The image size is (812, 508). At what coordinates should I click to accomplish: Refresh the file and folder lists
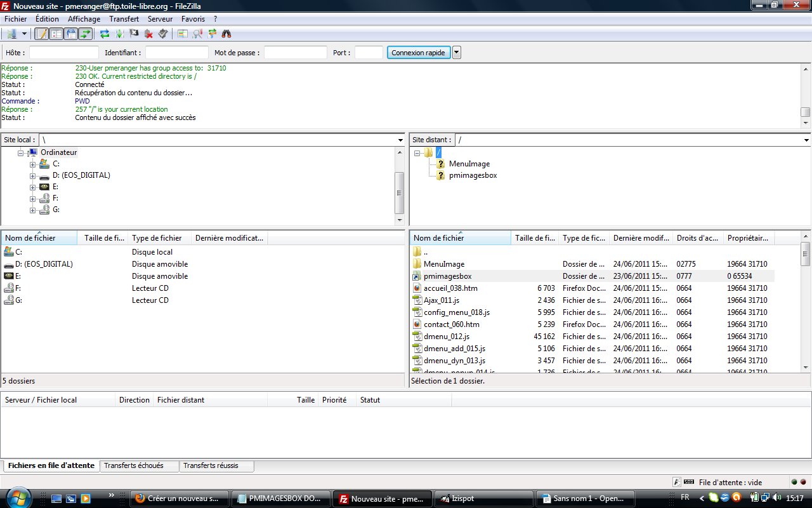click(105, 33)
